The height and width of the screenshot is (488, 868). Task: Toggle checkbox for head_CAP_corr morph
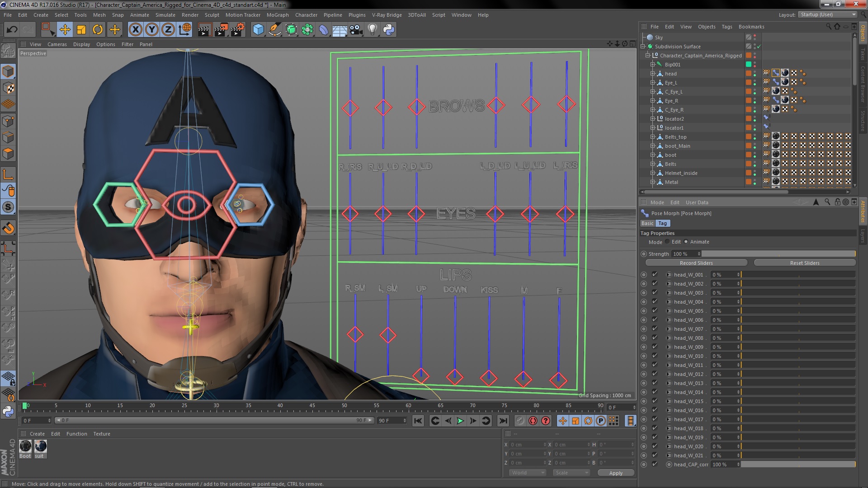point(655,464)
